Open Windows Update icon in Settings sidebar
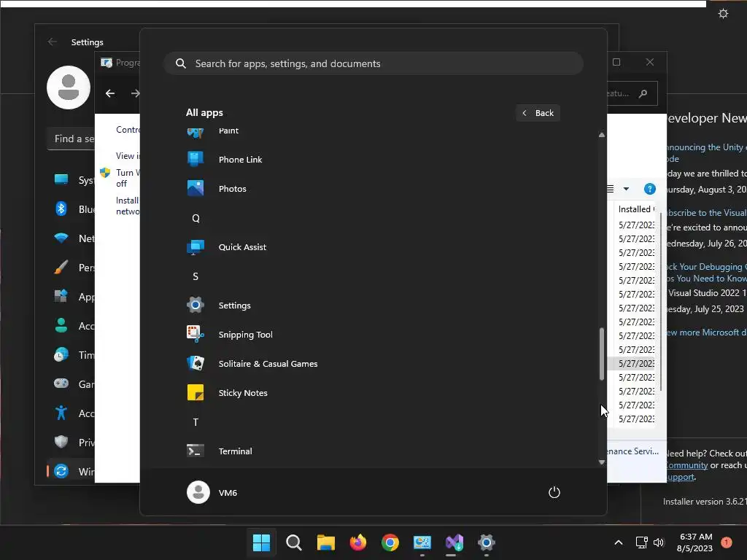 (61, 471)
